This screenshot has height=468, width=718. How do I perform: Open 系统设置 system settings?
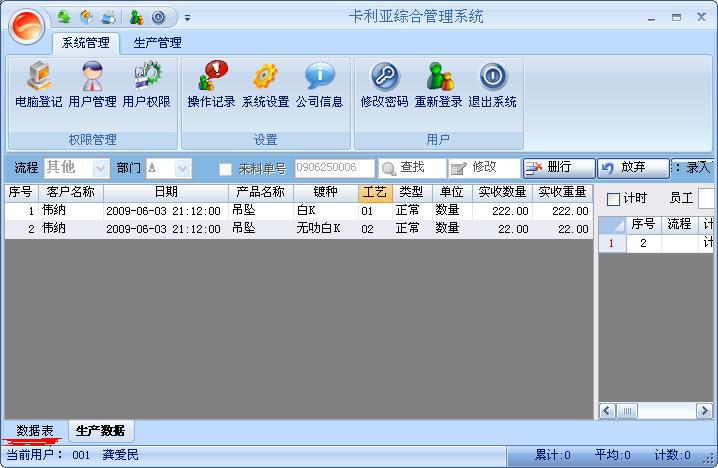266,85
